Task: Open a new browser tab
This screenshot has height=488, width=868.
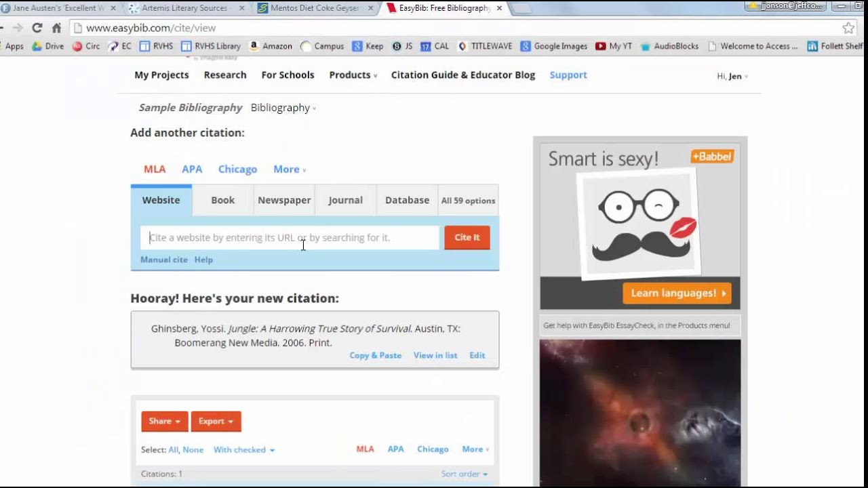Action: (520, 8)
